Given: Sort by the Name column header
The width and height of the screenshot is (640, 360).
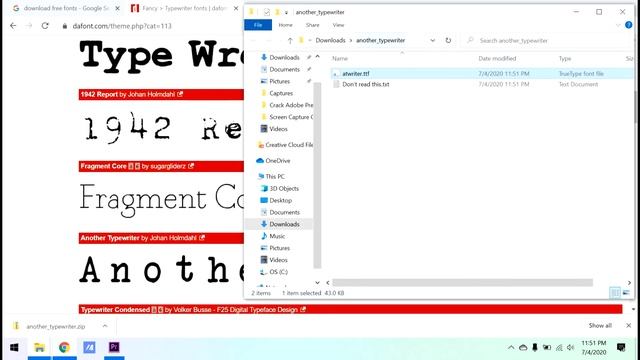Looking at the screenshot, I should click(340, 58).
